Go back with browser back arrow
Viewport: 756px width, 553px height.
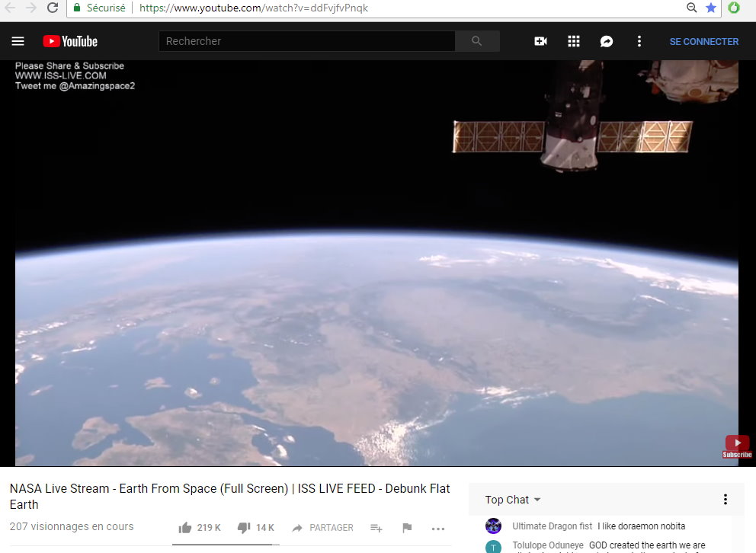coord(10,8)
